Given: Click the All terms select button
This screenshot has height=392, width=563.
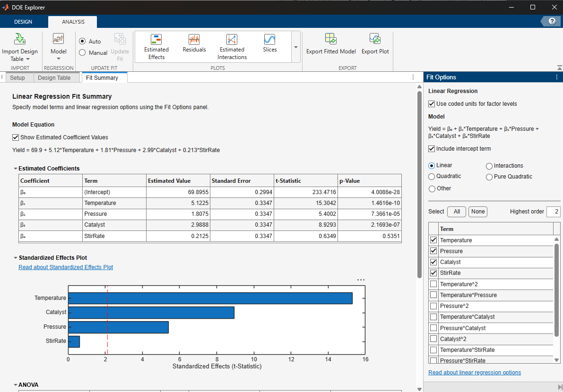Looking at the screenshot, I should pos(457,212).
